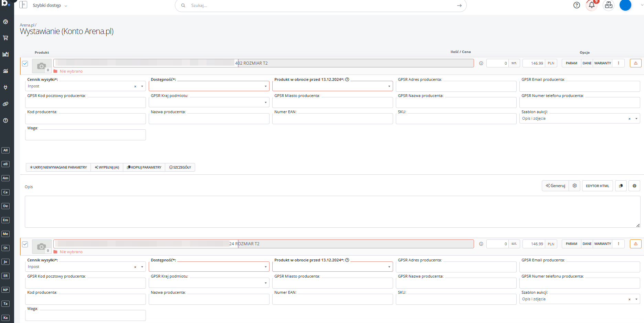The image size is (644, 323).
Task: Open the notifications bell icon
Action: (591, 5)
